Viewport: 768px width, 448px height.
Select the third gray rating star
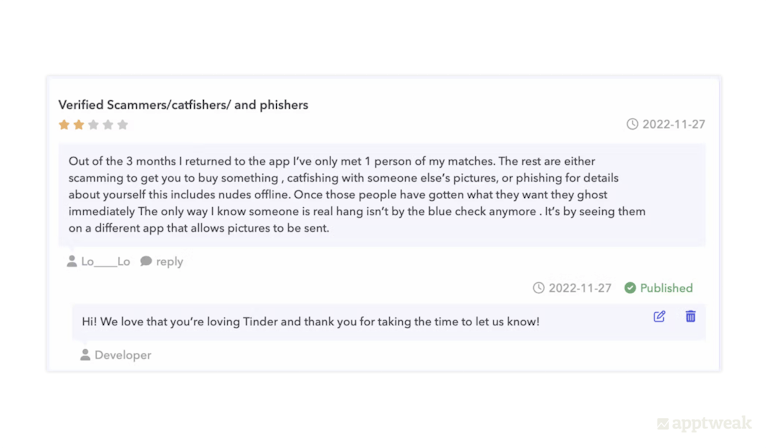93,125
